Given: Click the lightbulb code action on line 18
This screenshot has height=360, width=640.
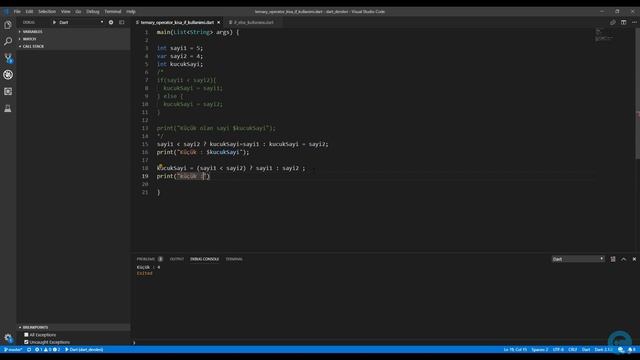Looking at the screenshot, I should [160, 165].
